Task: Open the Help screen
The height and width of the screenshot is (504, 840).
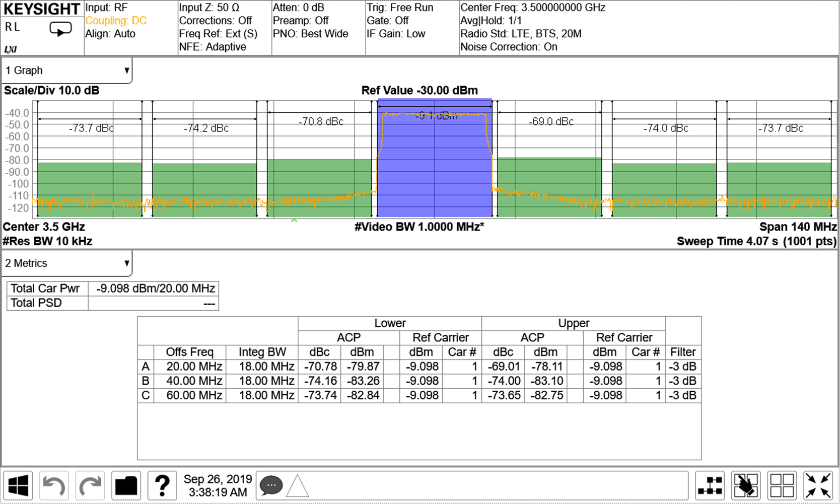Action: tap(162, 485)
